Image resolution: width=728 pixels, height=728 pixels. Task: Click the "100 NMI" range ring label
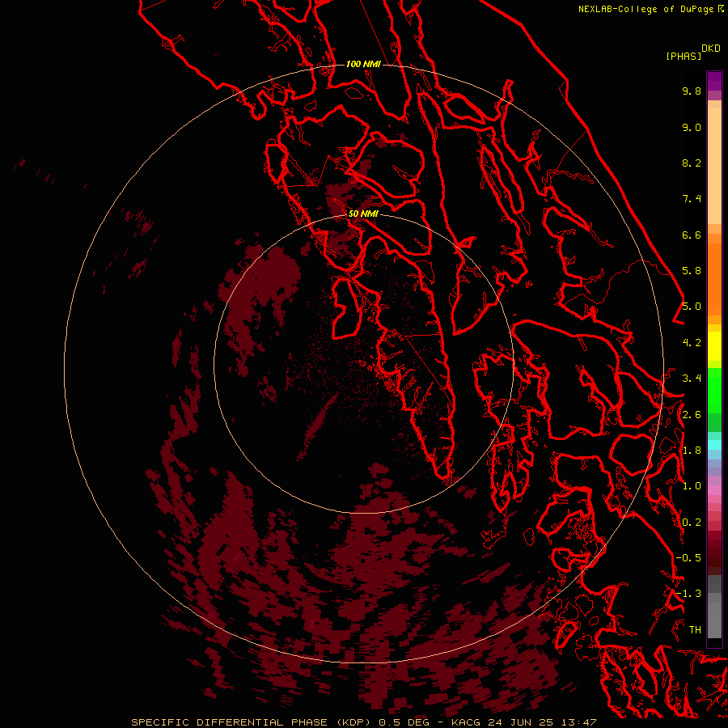[x=363, y=64]
